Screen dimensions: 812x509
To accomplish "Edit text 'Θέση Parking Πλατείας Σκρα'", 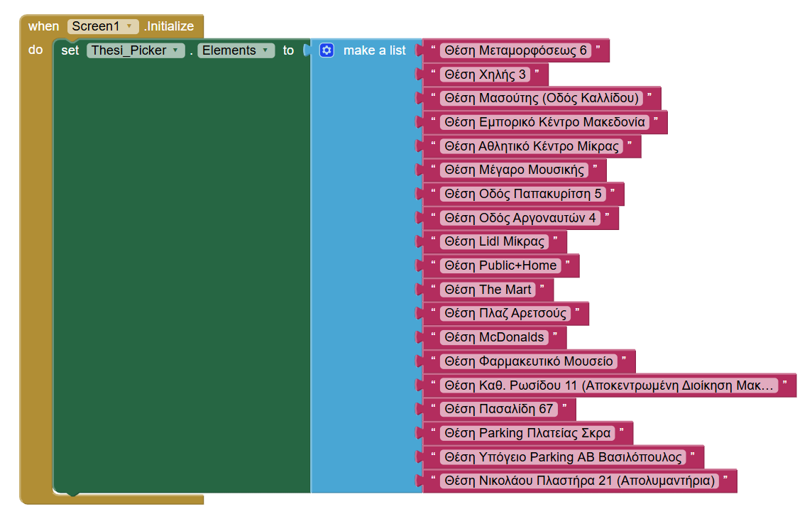I will point(527,433).
